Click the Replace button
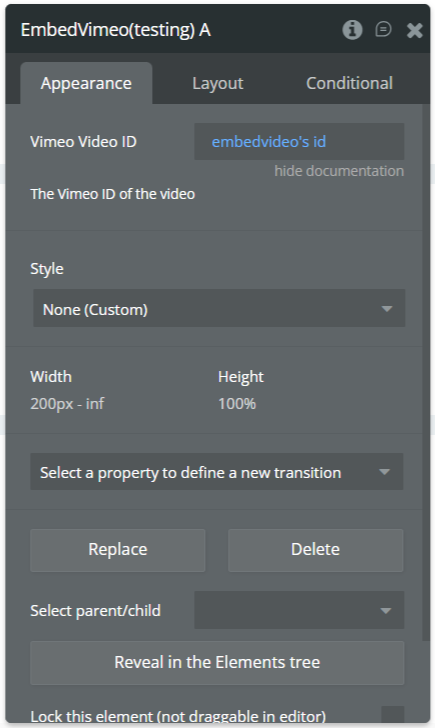435x728 pixels. tap(118, 550)
